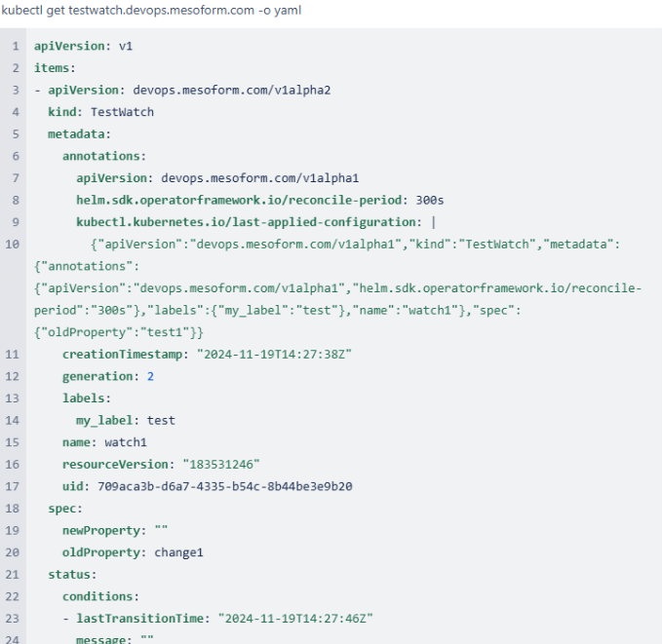Screen dimensions: 662x644
Task: Click the "metadata:" key on line 5
Action: point(79,133)
